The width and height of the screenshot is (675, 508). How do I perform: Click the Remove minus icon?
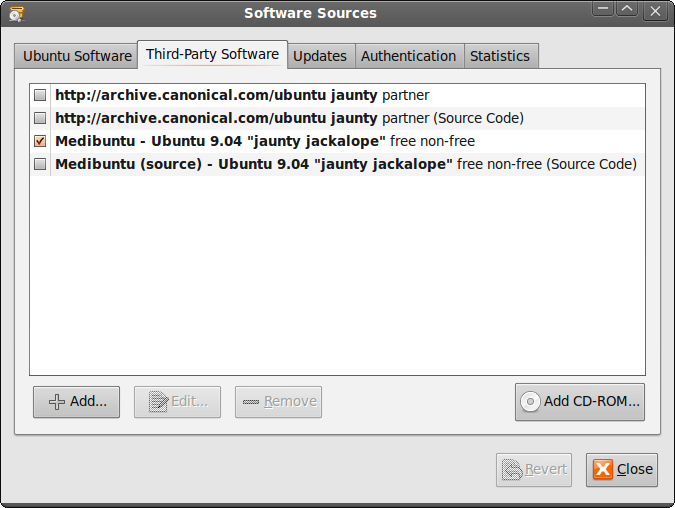coord(250,401)
